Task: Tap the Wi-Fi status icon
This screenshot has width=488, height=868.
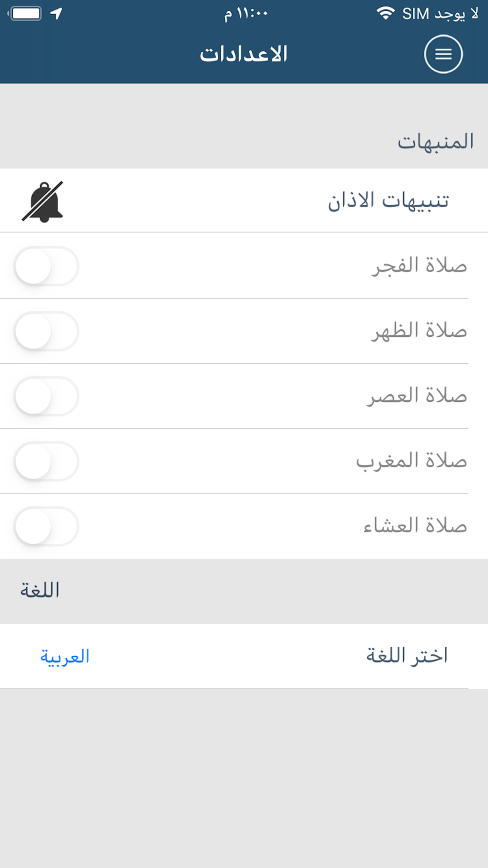Action: [386, 13]
